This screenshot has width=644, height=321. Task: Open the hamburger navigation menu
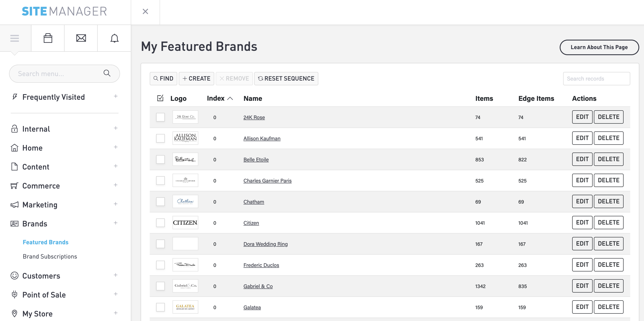point(15,38)
